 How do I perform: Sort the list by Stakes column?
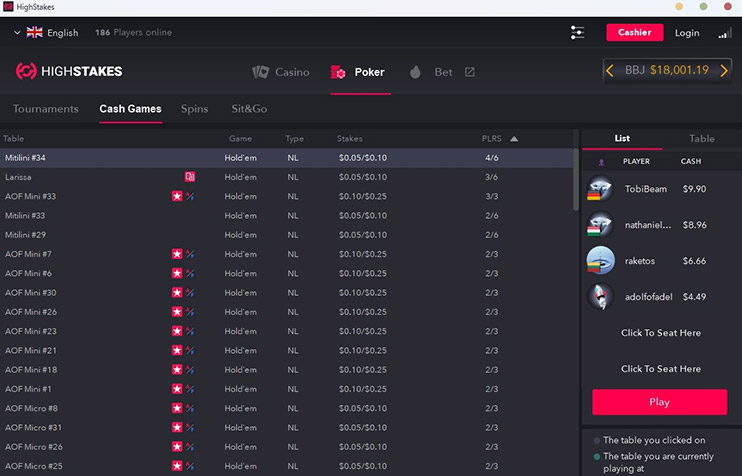350,139
